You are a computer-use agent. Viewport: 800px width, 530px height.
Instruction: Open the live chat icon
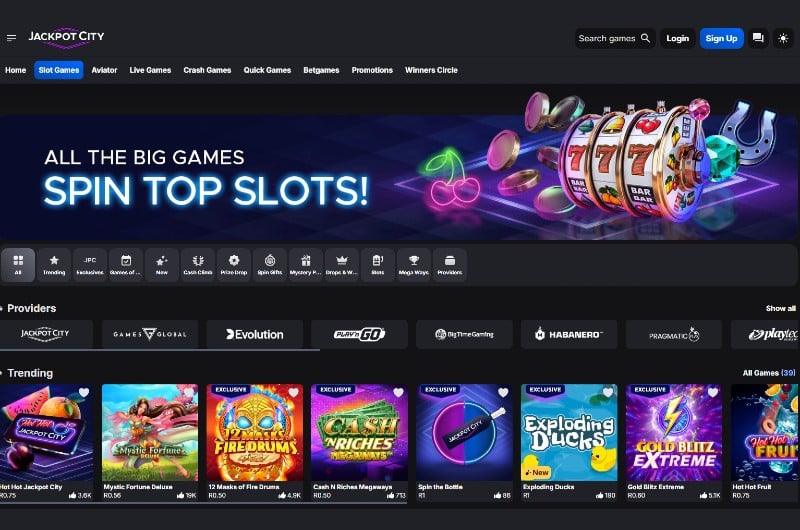tap(758, 38)
